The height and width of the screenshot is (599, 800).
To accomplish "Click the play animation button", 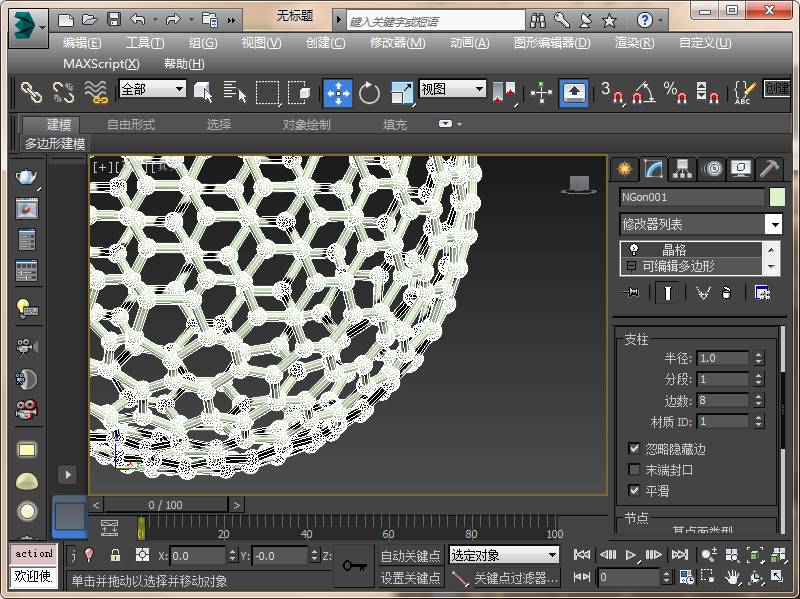I will (x=631, y=555).
